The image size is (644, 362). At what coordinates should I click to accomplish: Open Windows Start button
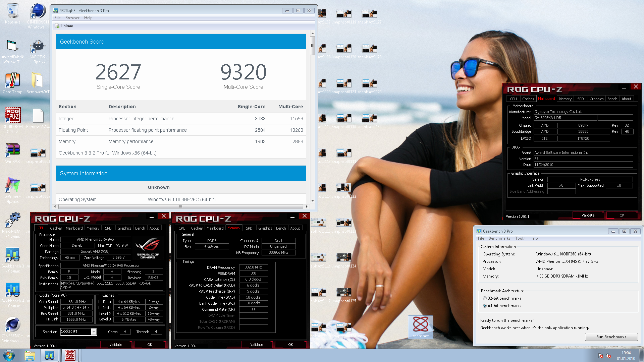(x=9, y=355)
